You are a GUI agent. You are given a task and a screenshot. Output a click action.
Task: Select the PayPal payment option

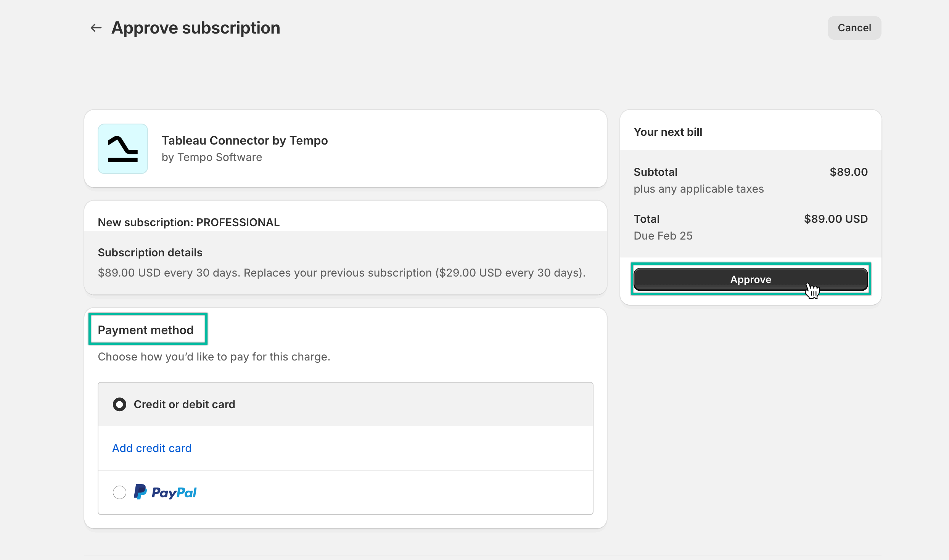119,492
